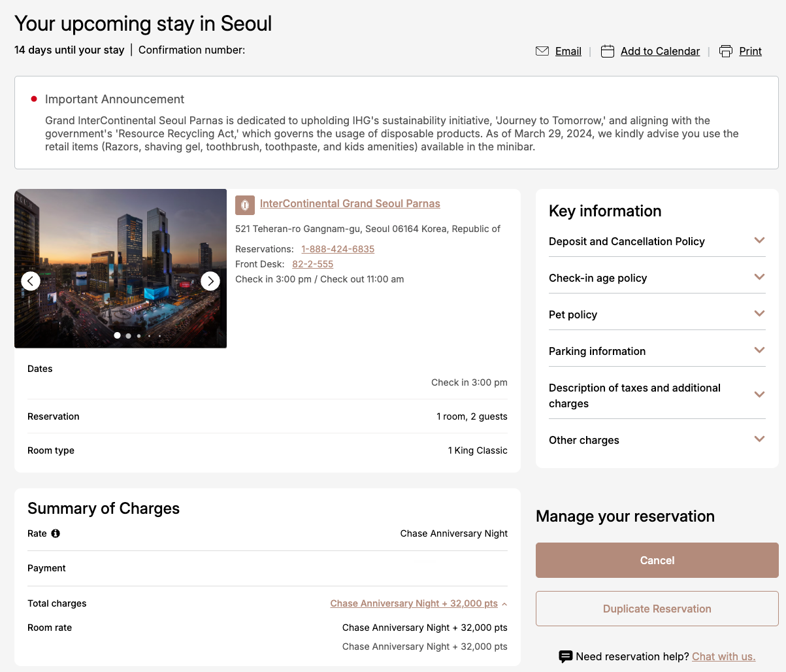Viewport: 786px width, 672px height.
Task: Click the Important Announcement heading
Action: (x=114, y=99)
